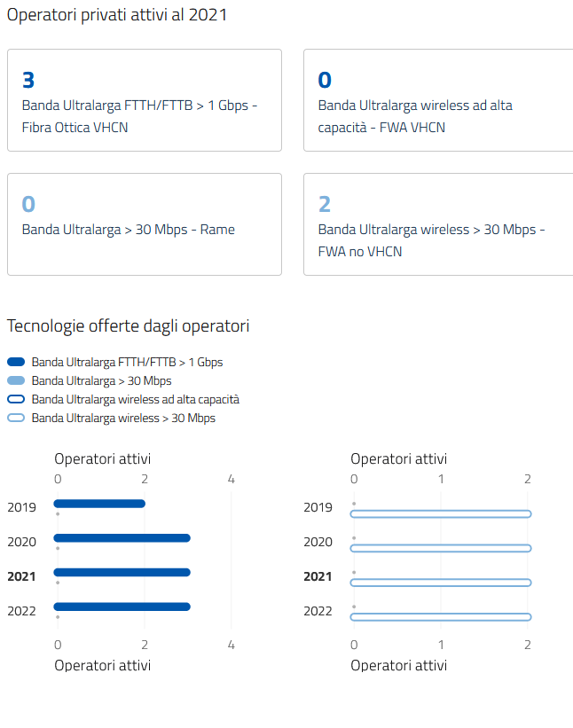573x728 pixels.
Task: Click the solid dark blue FTTH/FTTB legend swatch
Action: coord(16,362)
